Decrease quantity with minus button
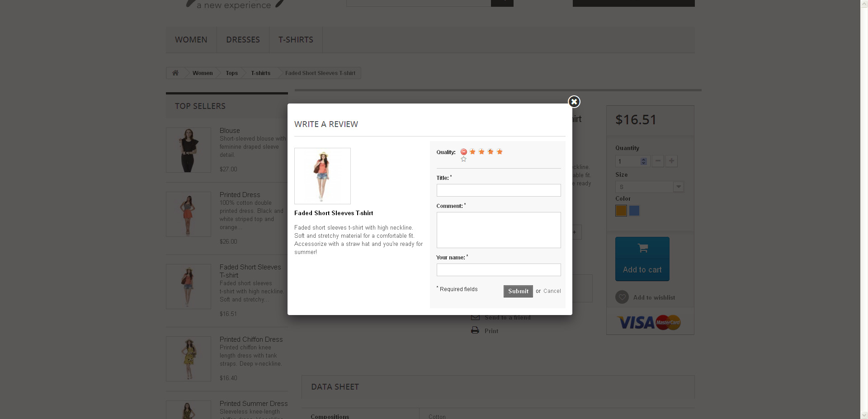Screen dimensions: 868x419 pyautogui.click(x=658, y=161)
